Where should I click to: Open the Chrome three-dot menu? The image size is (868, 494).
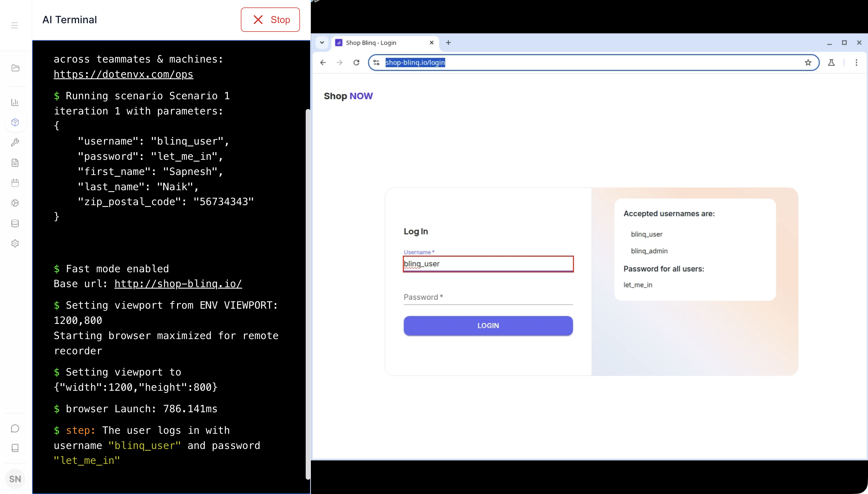[x=856, y=63]
